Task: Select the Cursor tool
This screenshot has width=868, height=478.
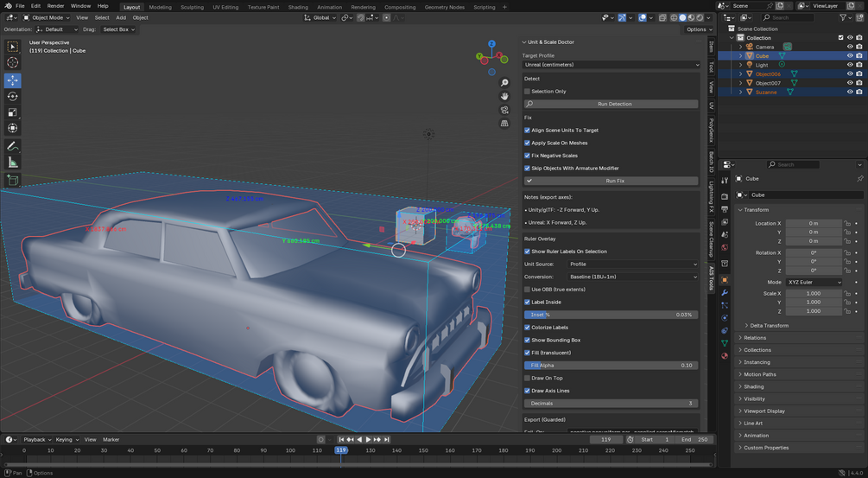Action: tap(12, 62)
